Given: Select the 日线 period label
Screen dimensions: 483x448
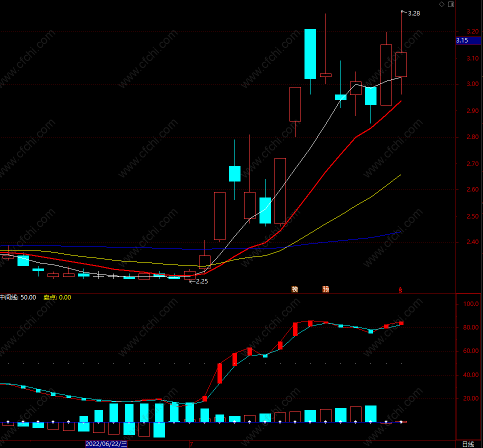Looking at the screenshot, I should click(468, 444).
